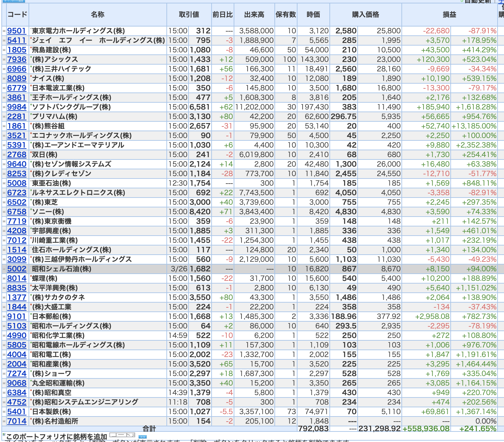
Task: Click the row icon left of code 9101
Action: [x=4, y=317]
